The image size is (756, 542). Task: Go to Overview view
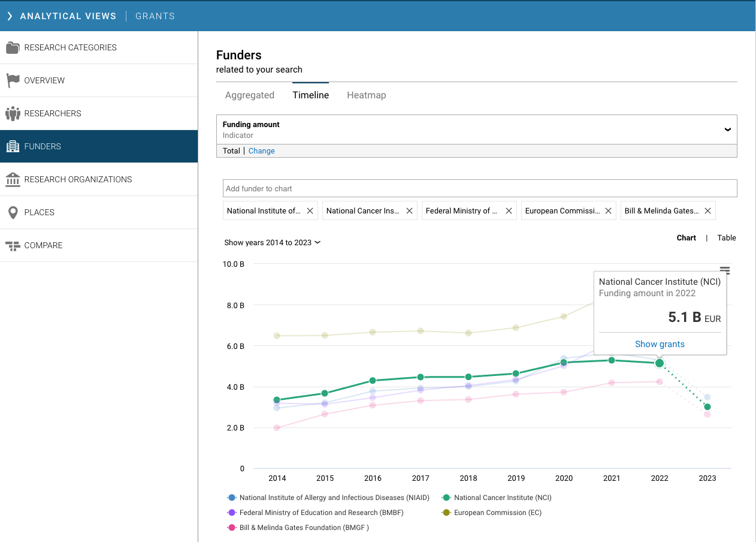[x=99, y=80]
